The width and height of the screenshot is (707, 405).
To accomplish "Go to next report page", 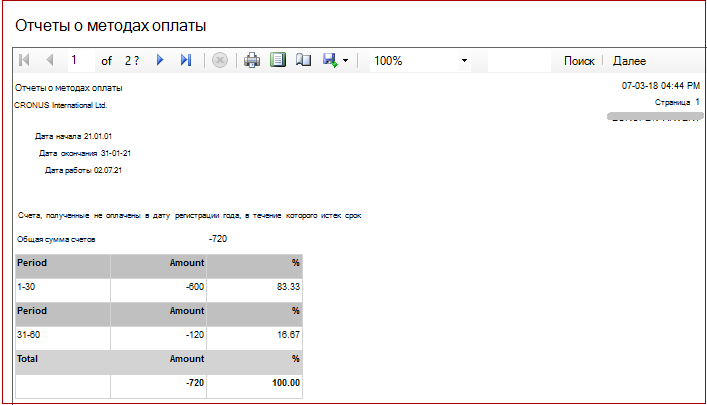I will pyautogui.click(x=160, y=60).
